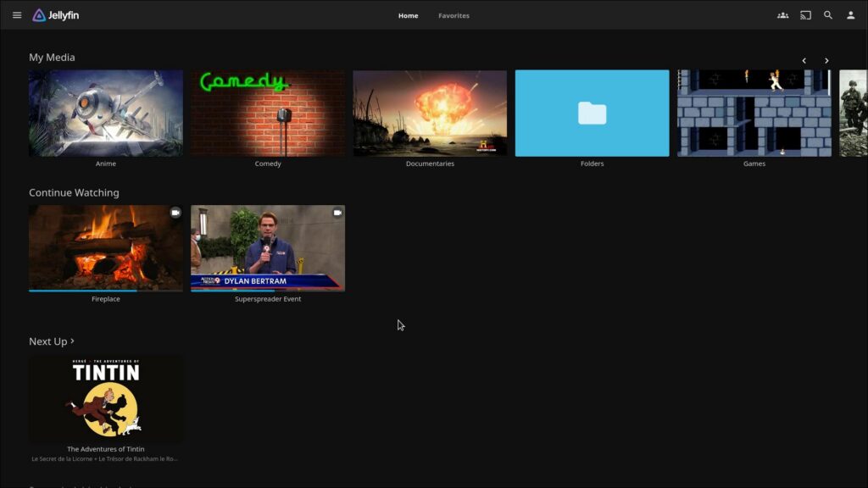Click the Fireplace playback progress bar
Viewport: 868px width, 488px height.
83,291
